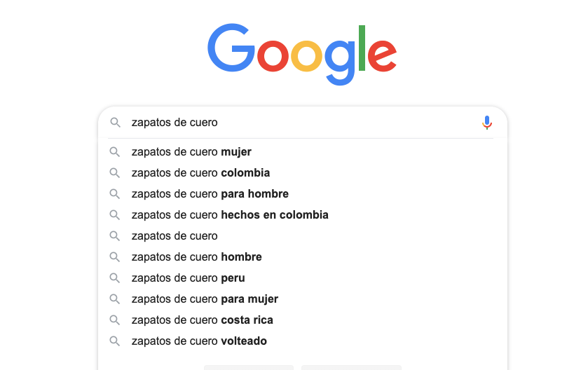Choose the plain "zapatos de cuero" suggestion
Image resolution: width=588 pixels, height=370 pixels.
175,236
